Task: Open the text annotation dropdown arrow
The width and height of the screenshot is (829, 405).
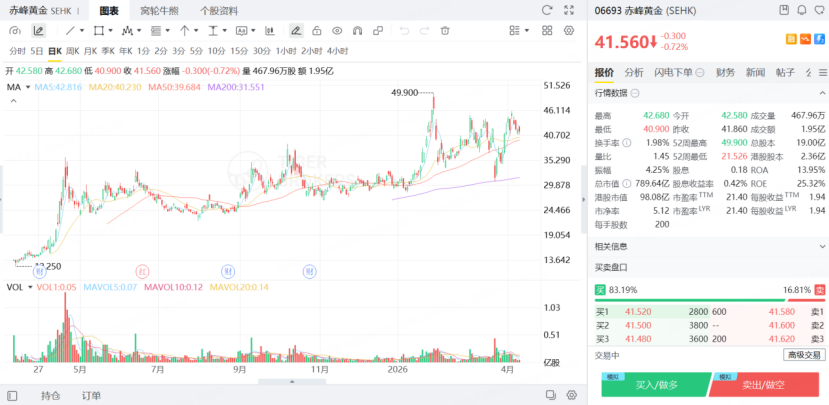Action: pos(253,31)
